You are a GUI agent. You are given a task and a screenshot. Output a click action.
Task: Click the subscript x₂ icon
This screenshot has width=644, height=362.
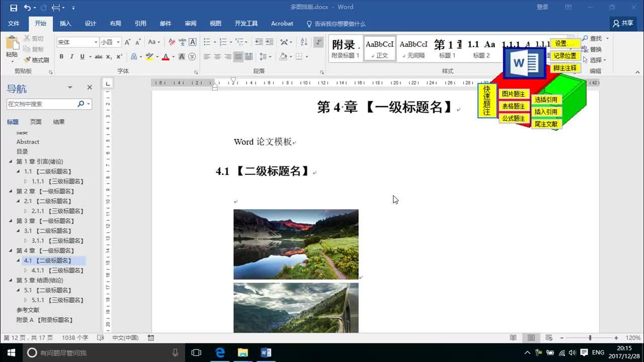click(x=110, y=57)
